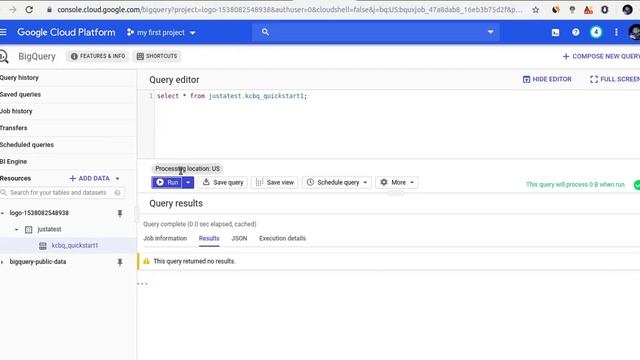Click into the header search bar

click(x=376, y=32)
